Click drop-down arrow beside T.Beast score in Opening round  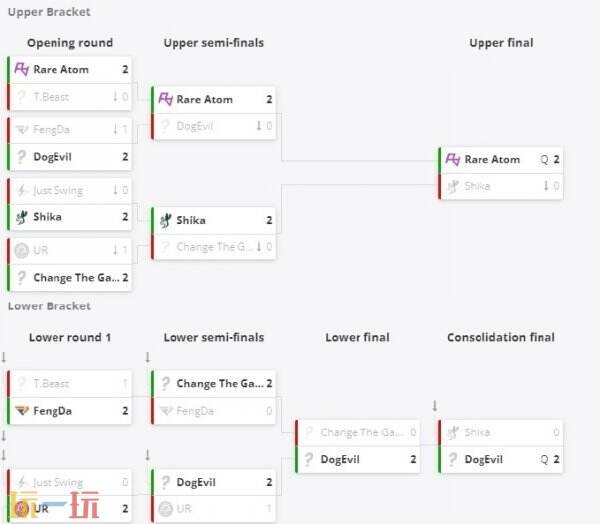coord(115,96)
